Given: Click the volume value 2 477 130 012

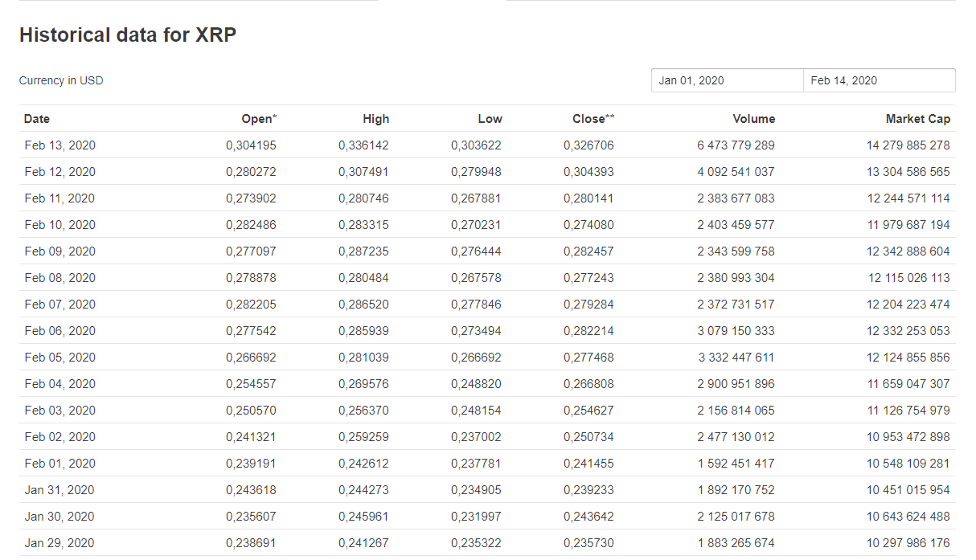Looking at the screenshot, I should pos(736,437).
